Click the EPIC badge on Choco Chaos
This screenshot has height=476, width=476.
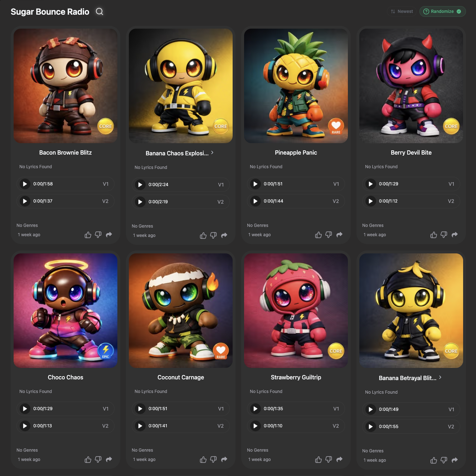coord(106,351)
